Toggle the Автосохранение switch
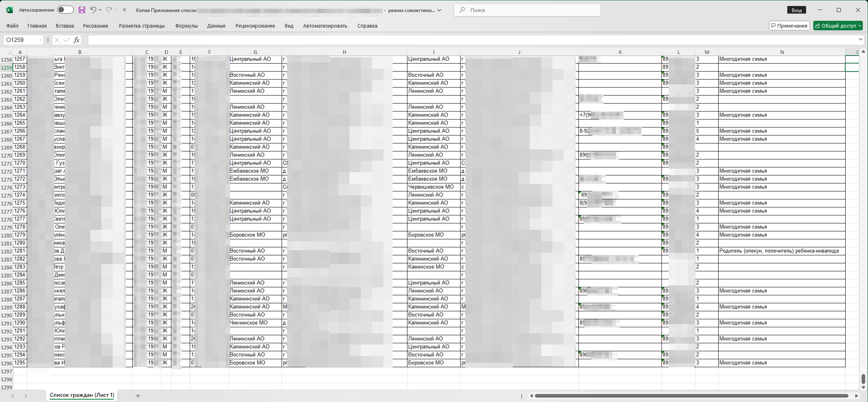The image size is (868, 402). pyautogui.click(x=65, y=10)
